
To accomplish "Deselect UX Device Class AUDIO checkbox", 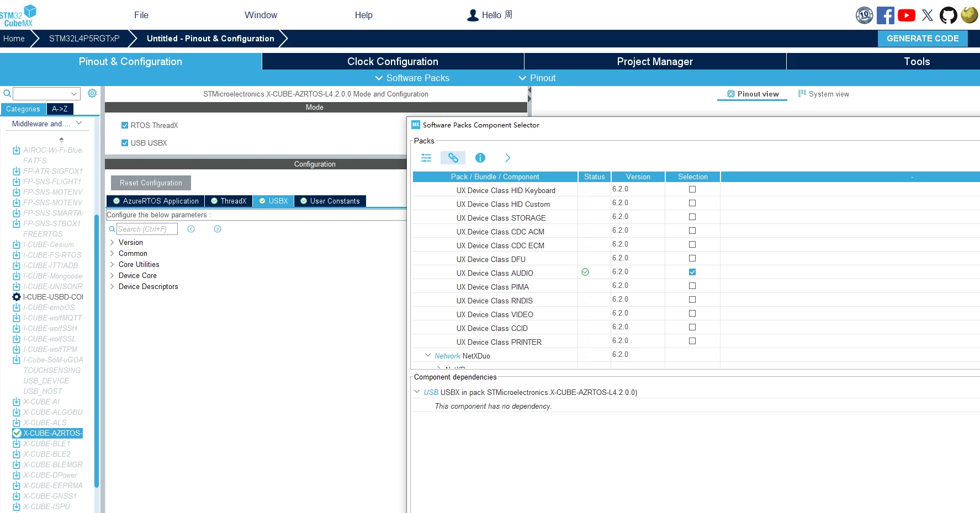I will pos(692,272).
